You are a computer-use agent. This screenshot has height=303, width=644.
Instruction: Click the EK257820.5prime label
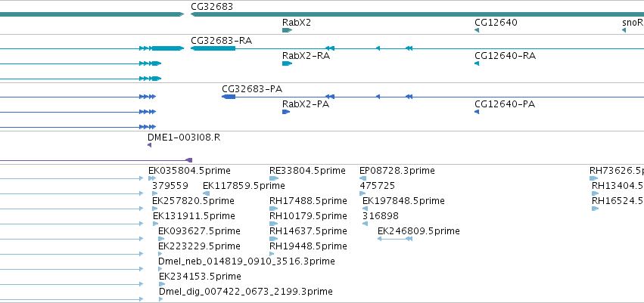pos(193,201)
